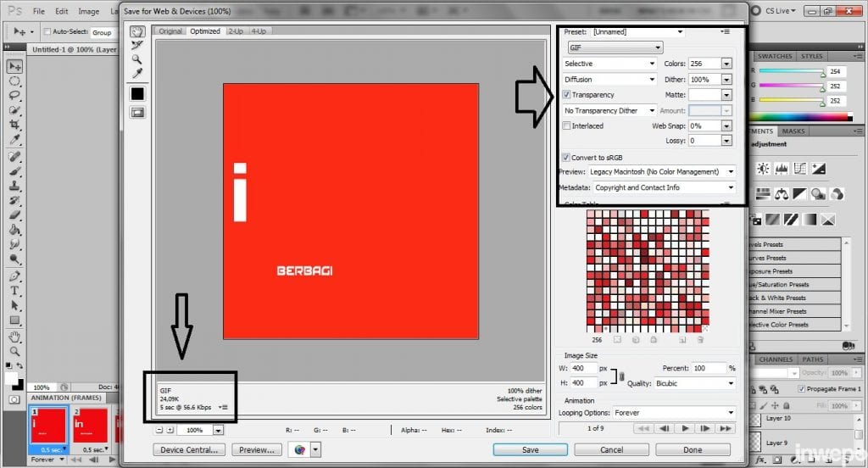Choose the Eyedropper tool in dialog
The height and width of the screenshot is (468, 868).
[136, 74]
